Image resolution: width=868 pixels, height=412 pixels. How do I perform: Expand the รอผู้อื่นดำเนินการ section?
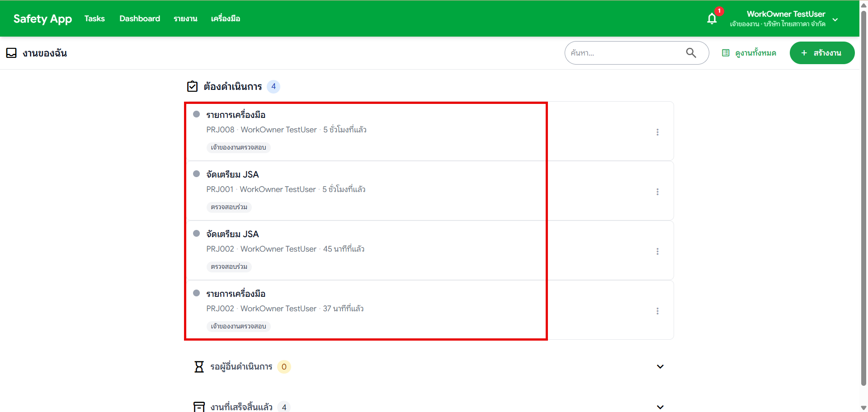pyautogui.click(x=660, y=366)
